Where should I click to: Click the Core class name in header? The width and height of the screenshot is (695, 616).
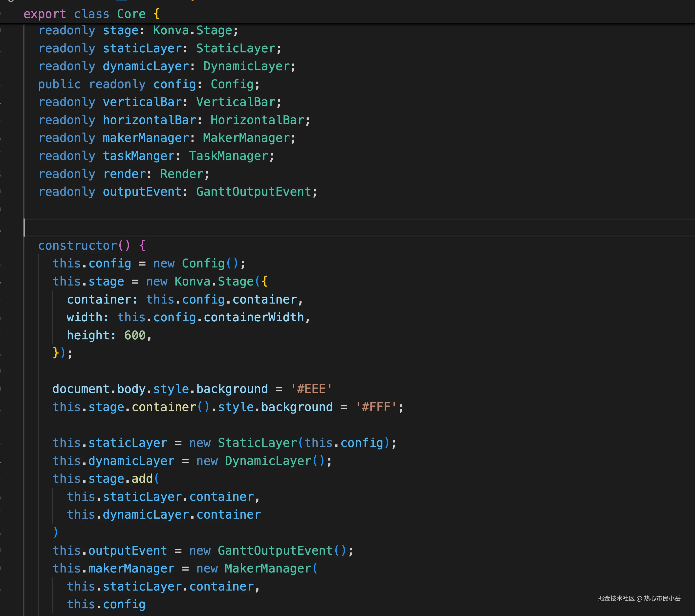[131, 14]
